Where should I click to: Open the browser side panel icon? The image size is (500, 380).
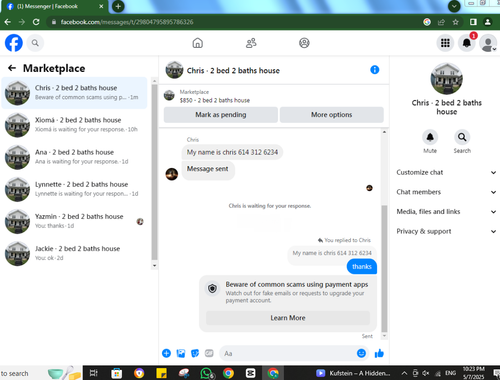tap(473, 22)
